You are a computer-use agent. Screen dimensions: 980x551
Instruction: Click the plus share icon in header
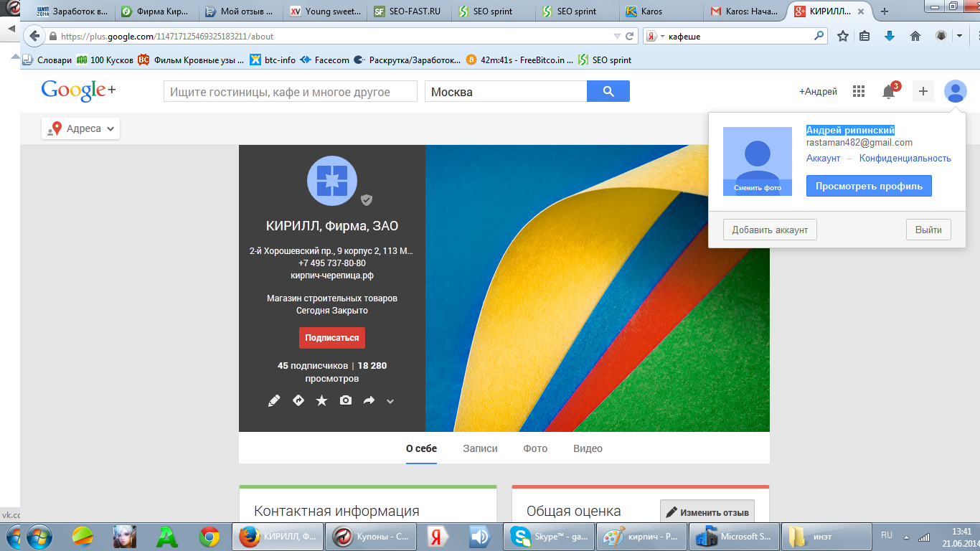[x=923, y=91]
